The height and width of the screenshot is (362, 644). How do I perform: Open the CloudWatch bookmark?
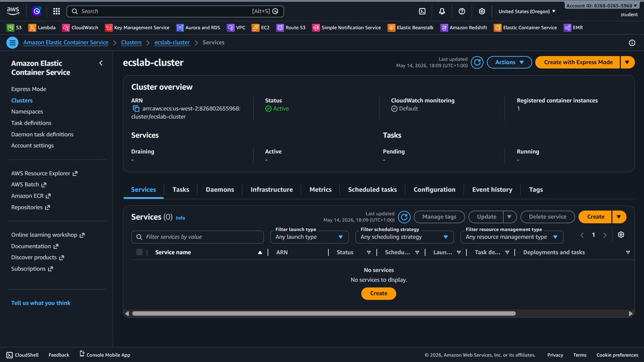(x=80, y=27)
